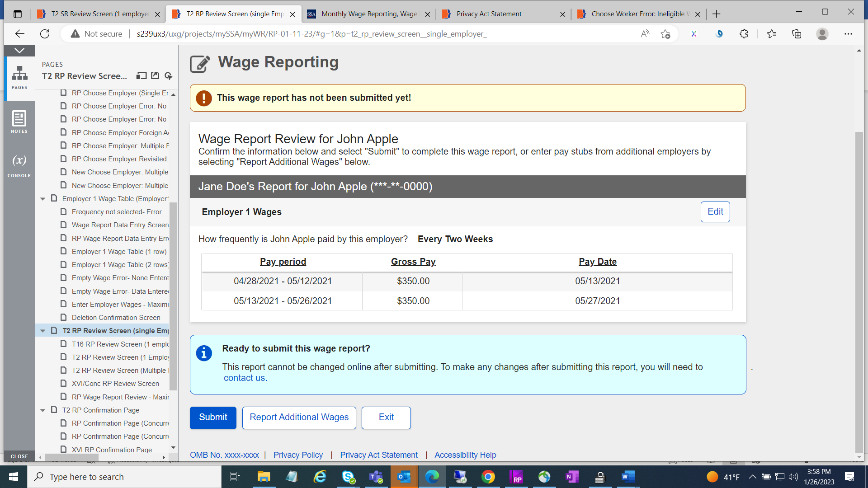Switch to Privacy Act Statement tab

coord(489,14)
